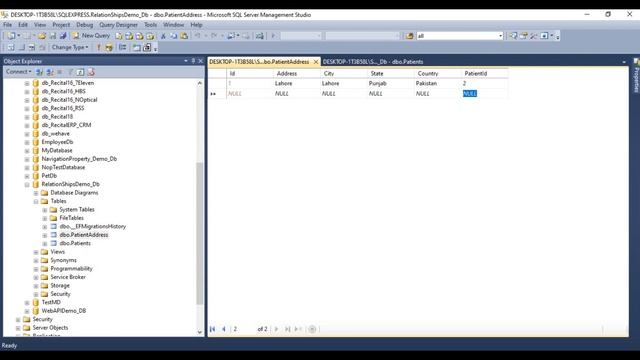
Task: Open the View menu
Action: click(40, 25)
